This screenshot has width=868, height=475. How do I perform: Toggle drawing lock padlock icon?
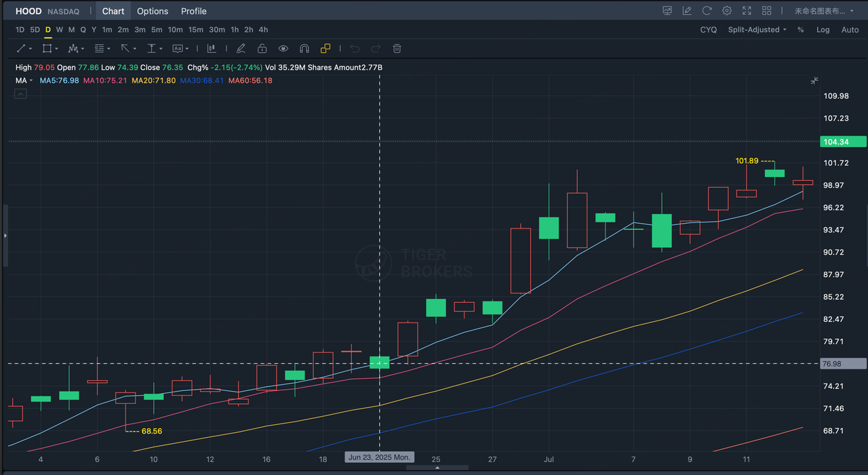click(262, 48)
